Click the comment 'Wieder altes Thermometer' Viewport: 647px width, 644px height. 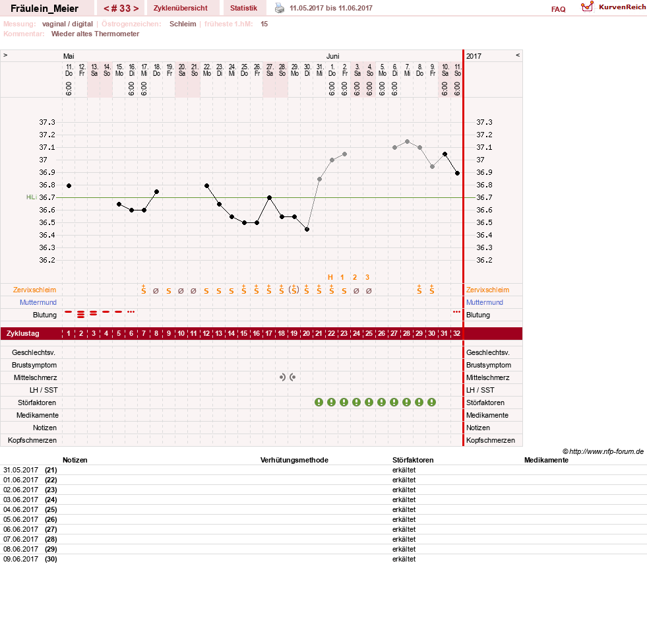click(x=95, y=34)
